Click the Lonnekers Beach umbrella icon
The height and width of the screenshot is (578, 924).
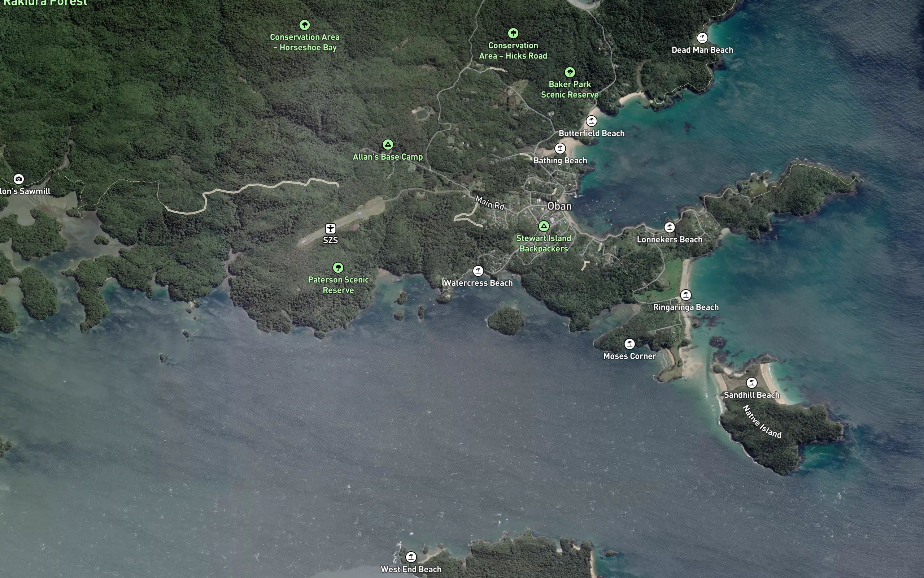click(669, 228)
